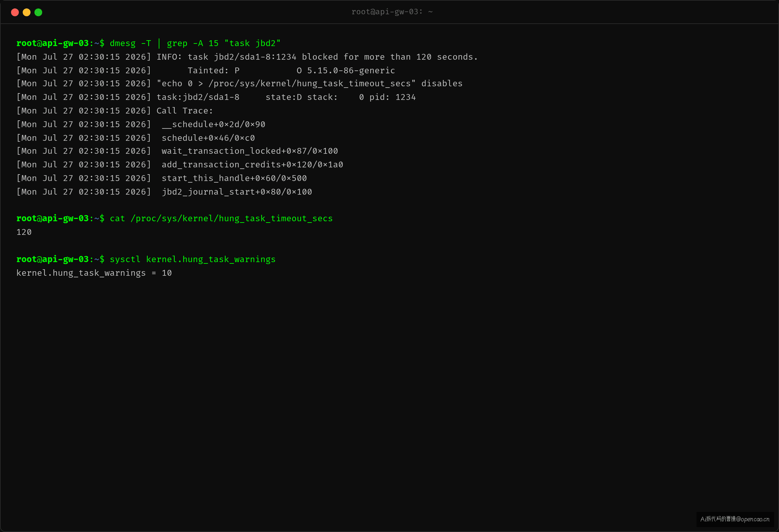Click the Call Trace: line
The height and width of the screenshot is (532, 779).
115,111
